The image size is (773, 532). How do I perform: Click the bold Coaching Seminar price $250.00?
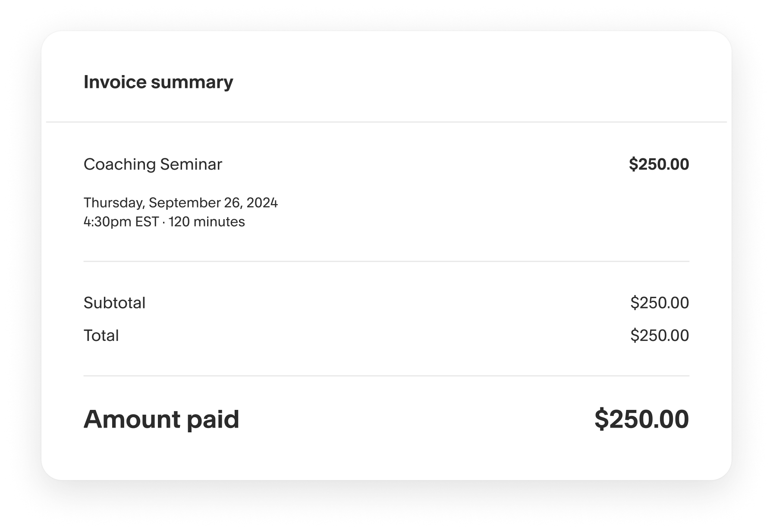pos(659,164)
